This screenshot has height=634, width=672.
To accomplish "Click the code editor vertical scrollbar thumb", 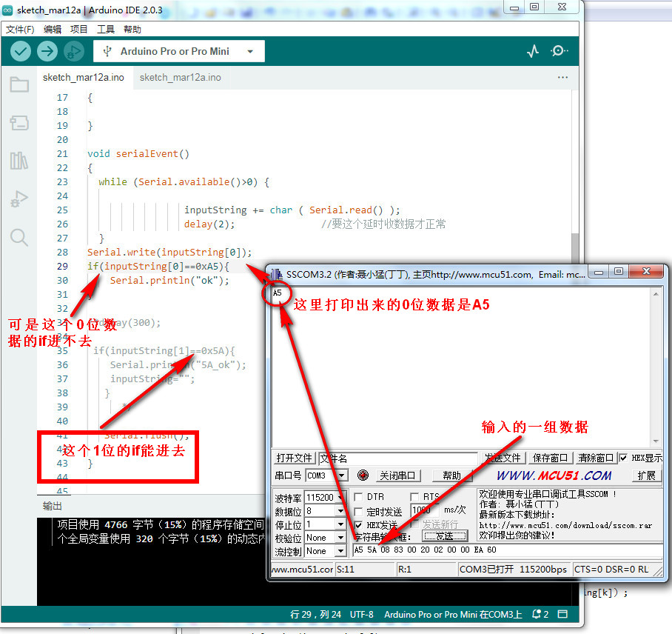I will (575, 249).
